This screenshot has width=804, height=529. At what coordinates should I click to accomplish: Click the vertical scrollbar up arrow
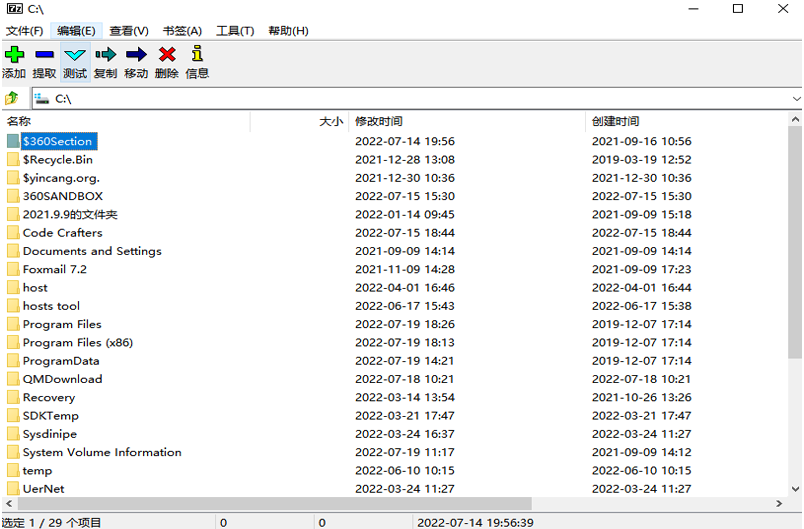[795, 119]
